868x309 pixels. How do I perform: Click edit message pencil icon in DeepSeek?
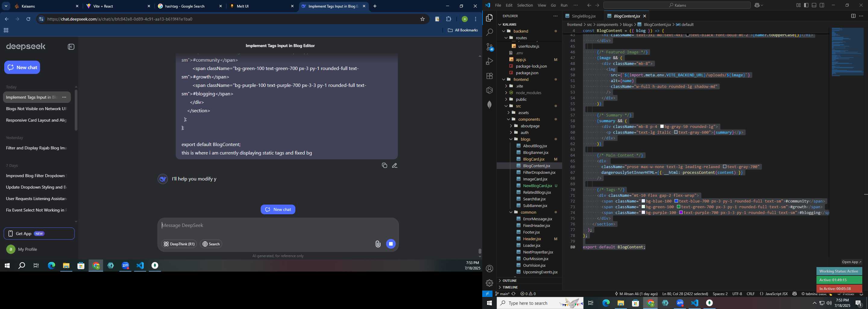[x=395, y=165]
